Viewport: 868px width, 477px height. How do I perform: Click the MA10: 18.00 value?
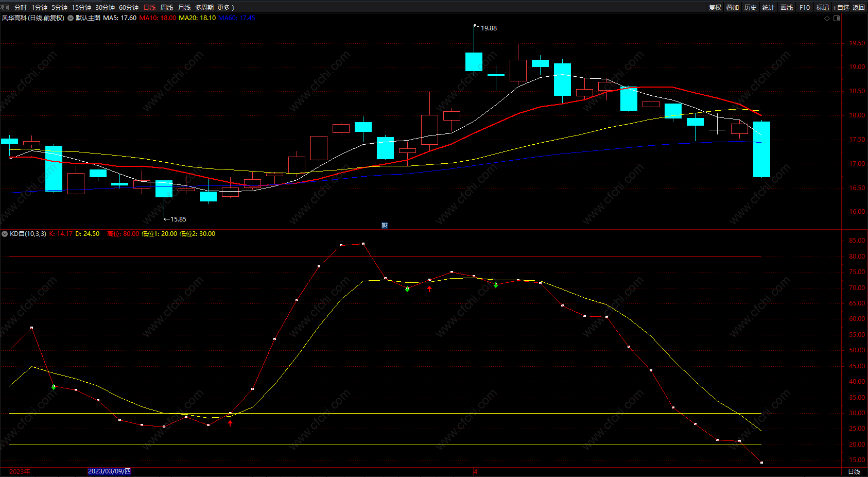tap(158, 18)
